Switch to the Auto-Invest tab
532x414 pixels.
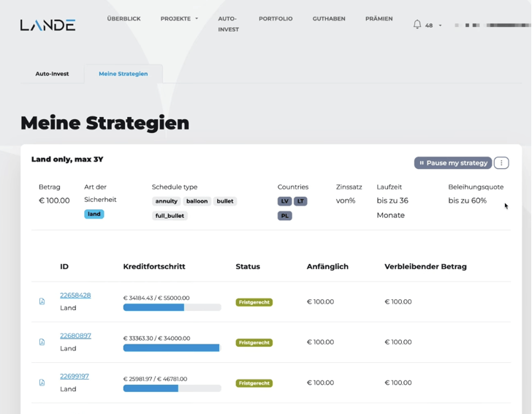53,74
